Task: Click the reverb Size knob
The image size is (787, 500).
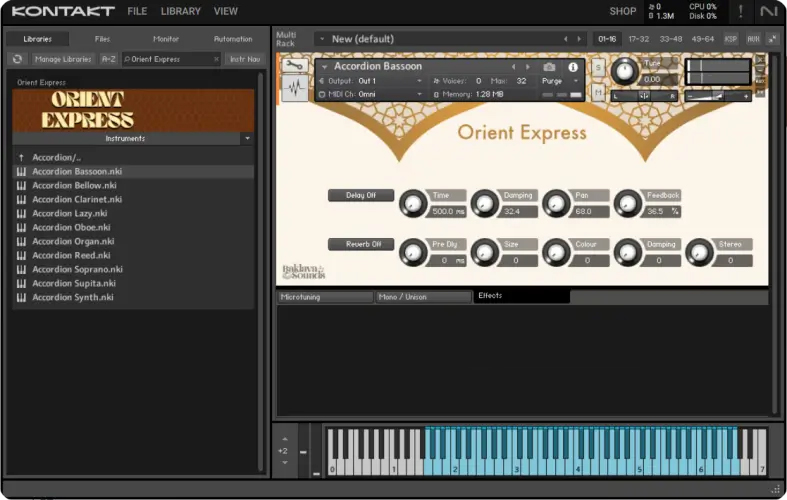Action: pos(484,253)
